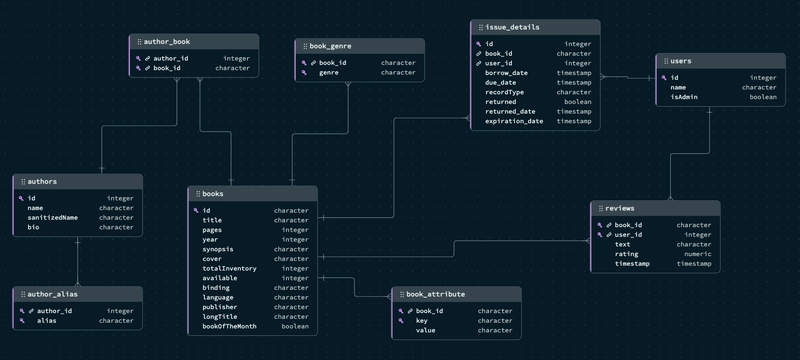Select the authors table title
Image resolution: width=800 pixels, height=360 pixels.
pyautogui.click(x=42, y=182)
